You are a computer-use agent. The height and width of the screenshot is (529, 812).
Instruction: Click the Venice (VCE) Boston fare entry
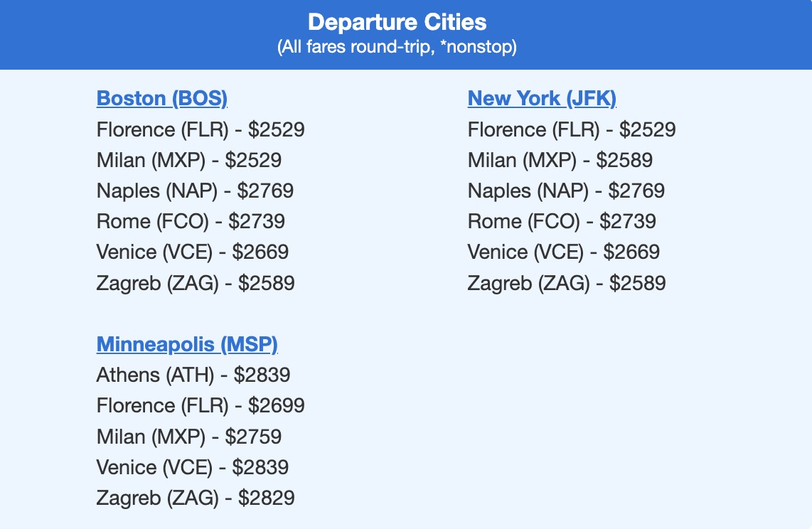196,252
